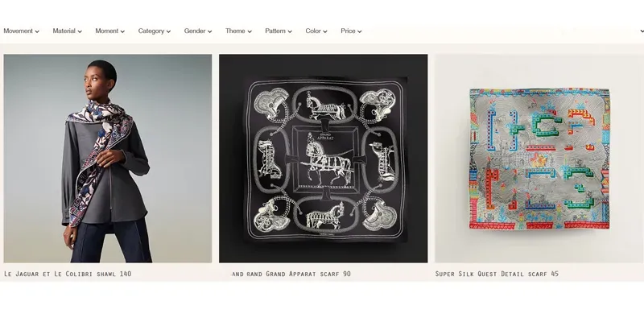
Task: Open the colorful Super Silk Quest scarf image
Action: click(x=539, y=159)
